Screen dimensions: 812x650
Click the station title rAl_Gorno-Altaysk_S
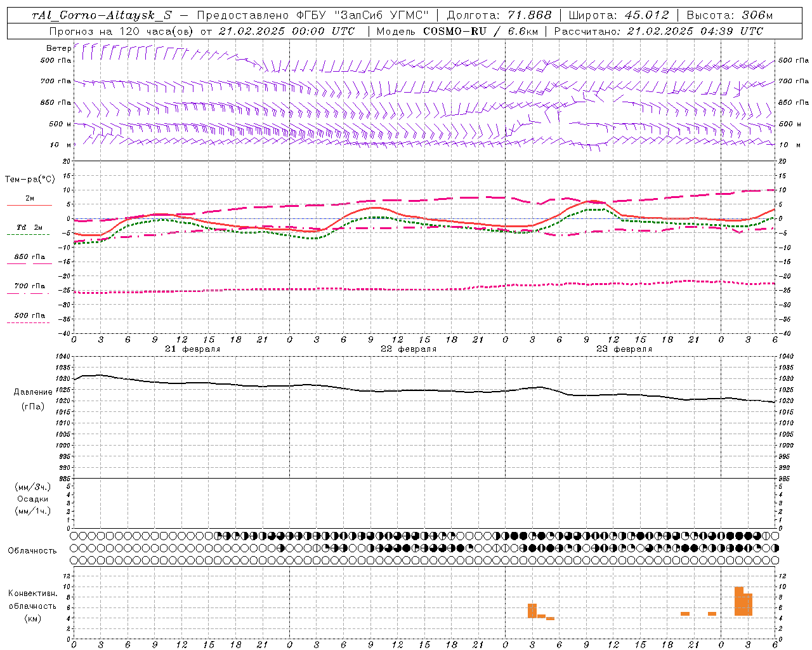tap(101, 16)
